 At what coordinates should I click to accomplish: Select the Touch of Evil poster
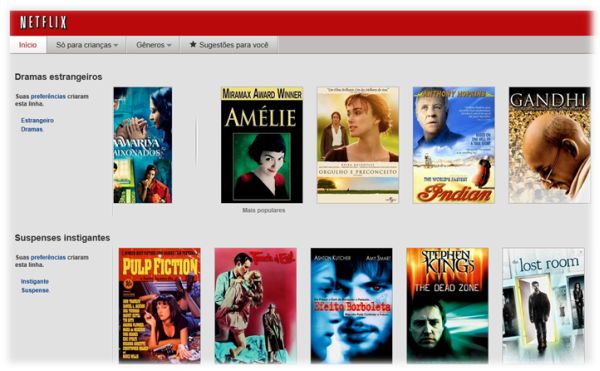256,306
